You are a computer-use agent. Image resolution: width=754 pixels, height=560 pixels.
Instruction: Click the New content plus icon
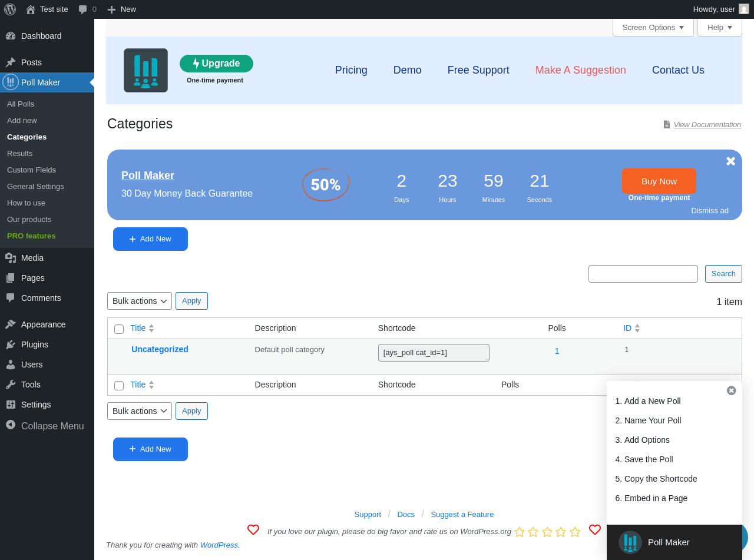point(111,9)
